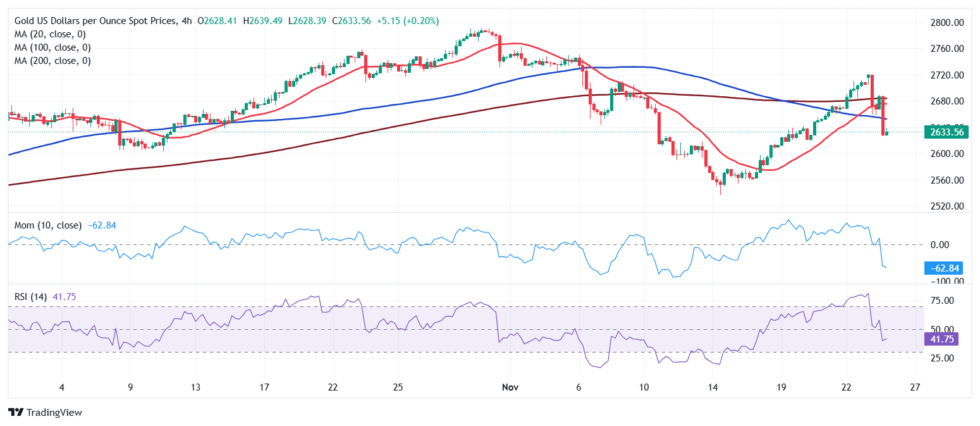Click the Mom (10, close) indicator label
The height and width of the screenshot is (426, 980).
[47, 225]
